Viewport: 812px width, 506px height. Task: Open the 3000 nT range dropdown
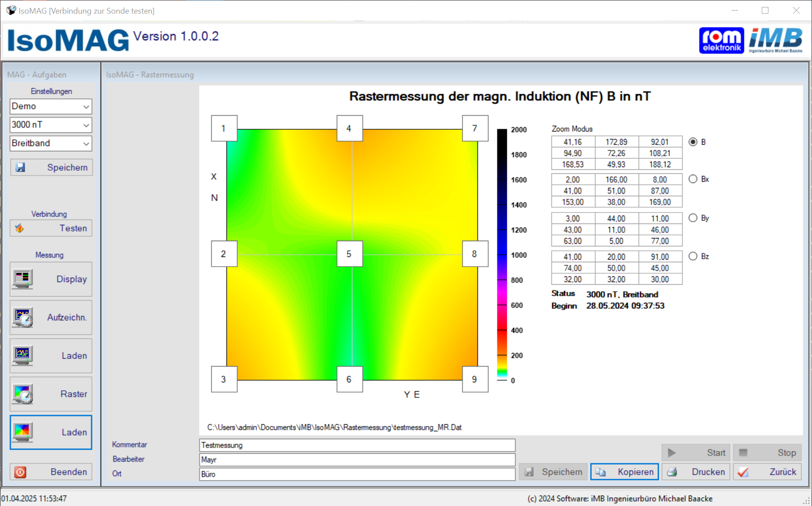tap(86, 125)
